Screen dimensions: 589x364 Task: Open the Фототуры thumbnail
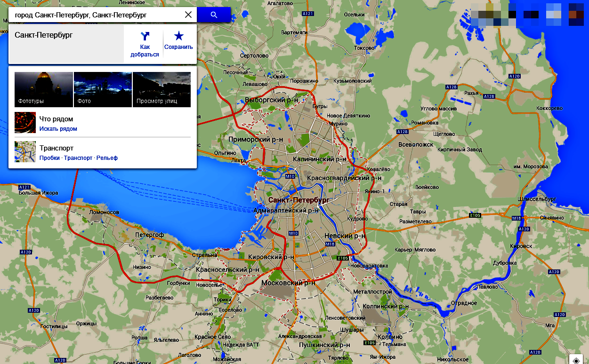44,89
